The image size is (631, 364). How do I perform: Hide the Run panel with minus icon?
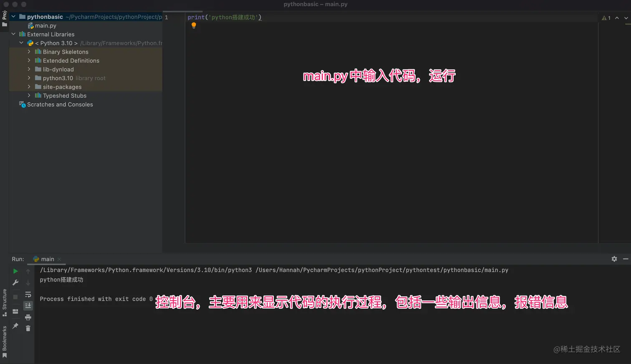coord(626,259)
